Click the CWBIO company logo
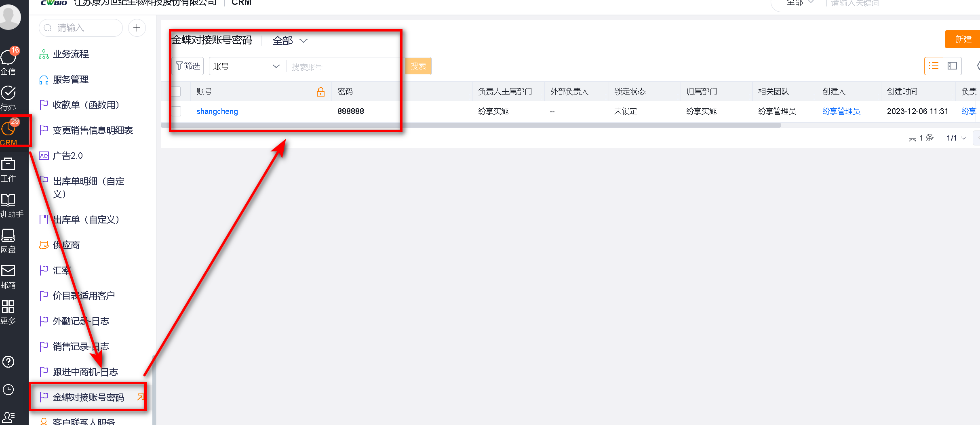The width and height of the screenshot is (980, 425). 54,3
